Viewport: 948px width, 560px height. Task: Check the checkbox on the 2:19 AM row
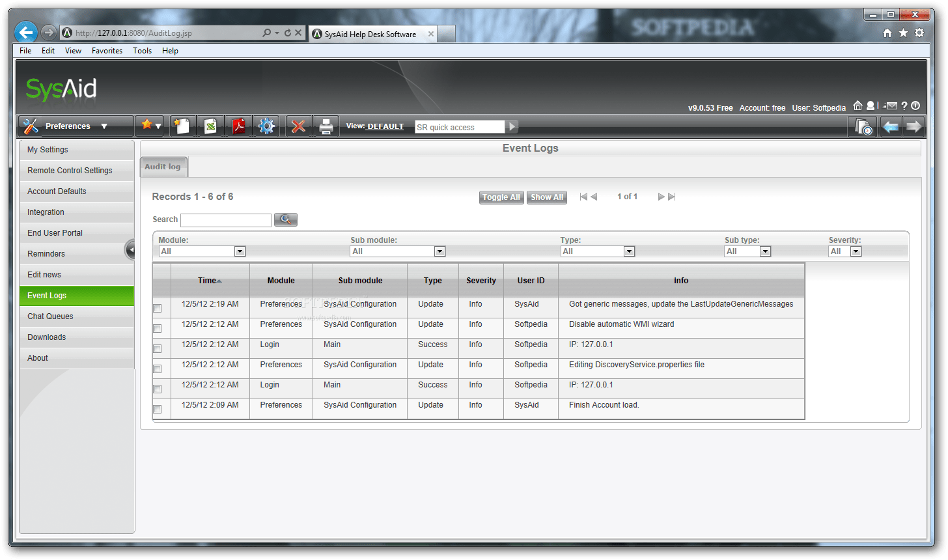coord(156,308)
